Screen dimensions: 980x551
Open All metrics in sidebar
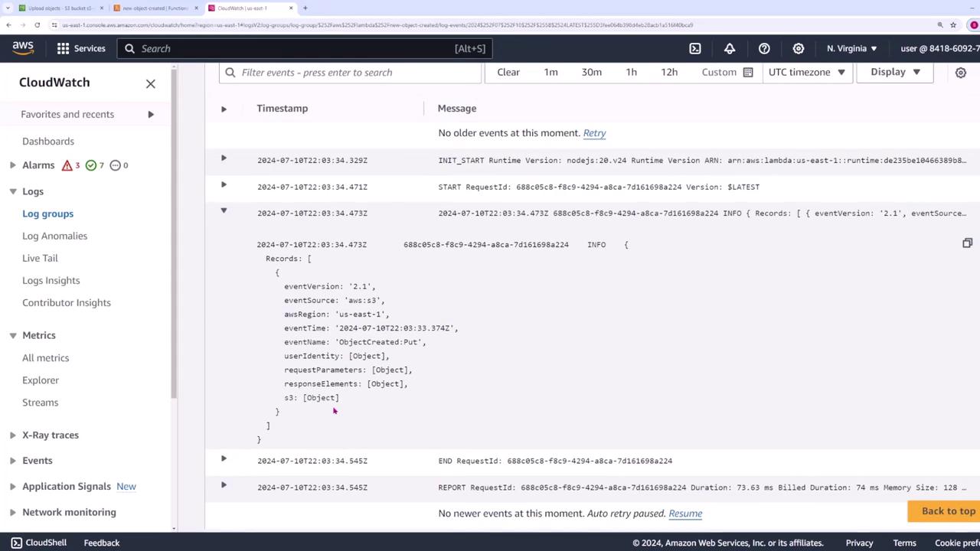[45, 358]
